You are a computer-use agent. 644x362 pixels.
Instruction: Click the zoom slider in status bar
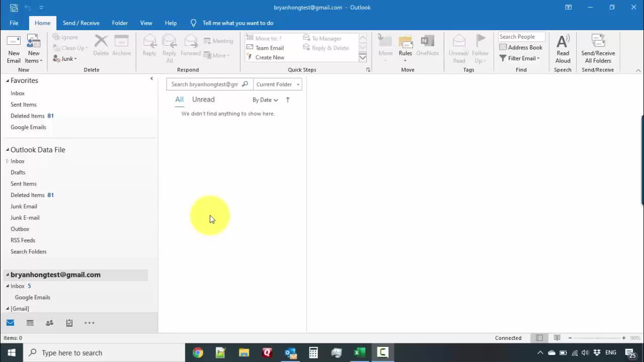click(597, 338)
